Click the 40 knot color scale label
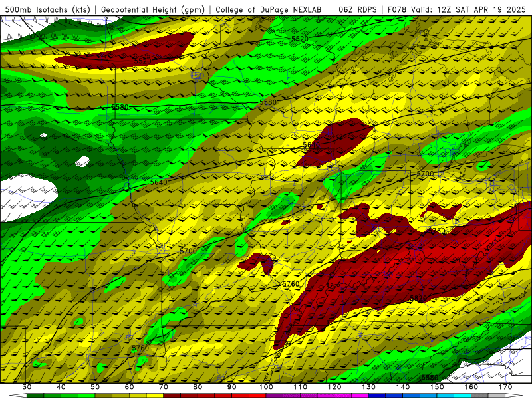 tap(61, 387)
